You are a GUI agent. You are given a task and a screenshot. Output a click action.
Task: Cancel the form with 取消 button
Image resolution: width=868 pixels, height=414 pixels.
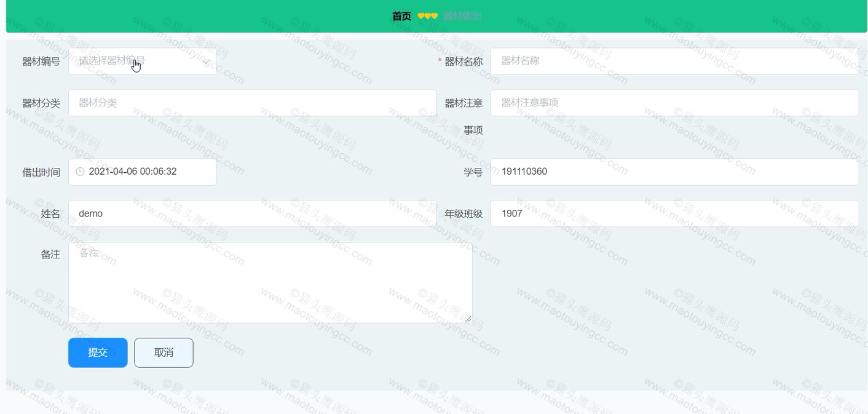pyautogui.click(x=164, y=352)
